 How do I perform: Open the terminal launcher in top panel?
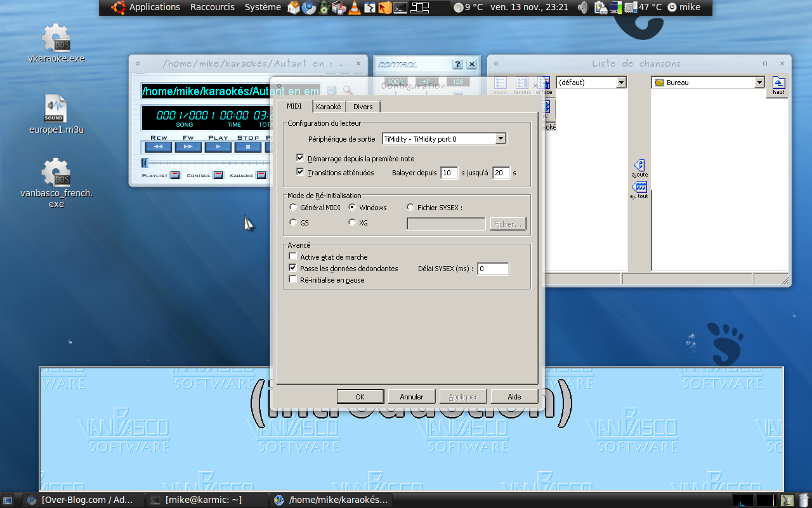click(400, 8)
